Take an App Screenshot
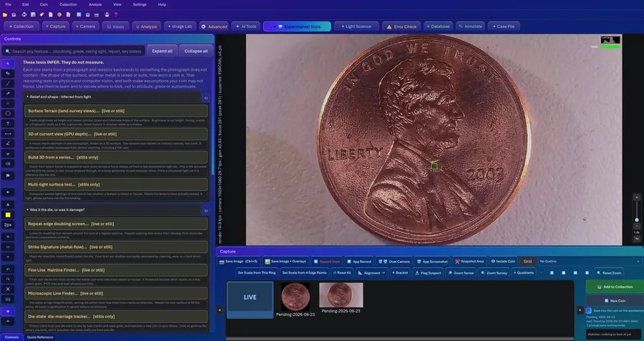Viewport: 644px width, 341px height. (432, 262)
